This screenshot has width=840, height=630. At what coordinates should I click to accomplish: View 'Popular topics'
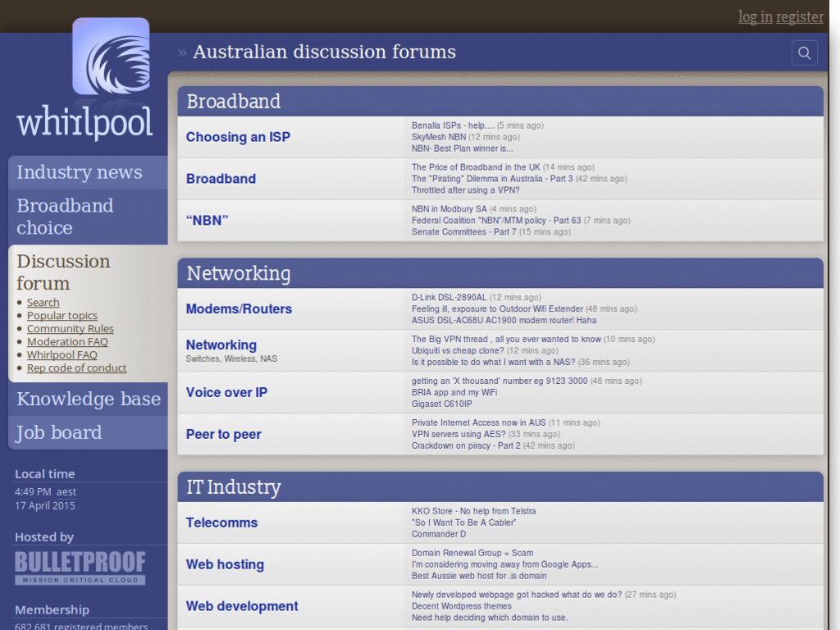(x=62, y=315)
